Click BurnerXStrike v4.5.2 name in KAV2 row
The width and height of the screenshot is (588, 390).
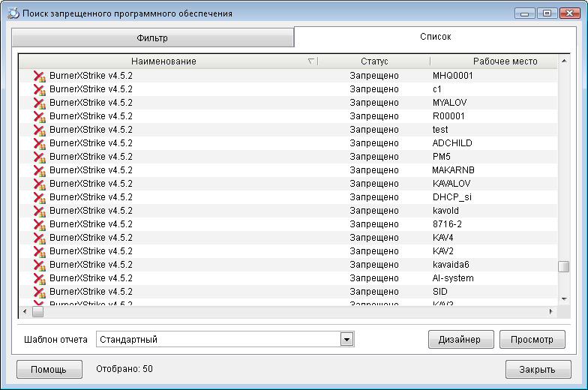[x=91, y=251]
